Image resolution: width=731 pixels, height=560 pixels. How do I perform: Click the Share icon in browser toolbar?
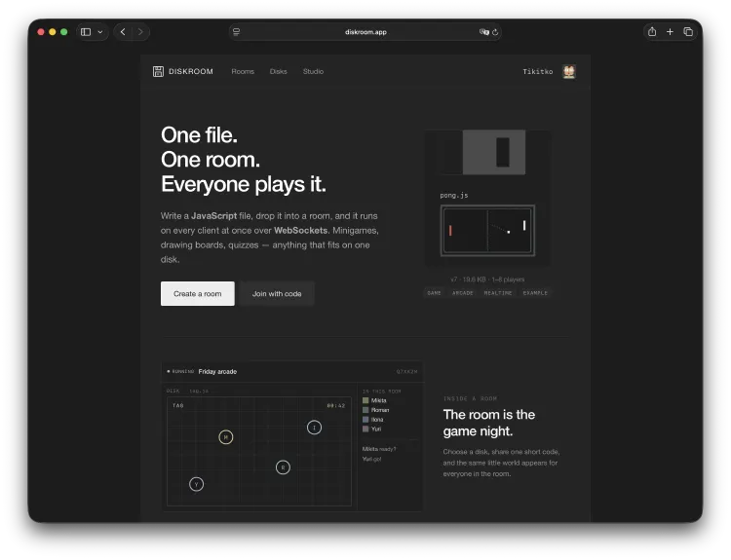[x=652, y=32]
